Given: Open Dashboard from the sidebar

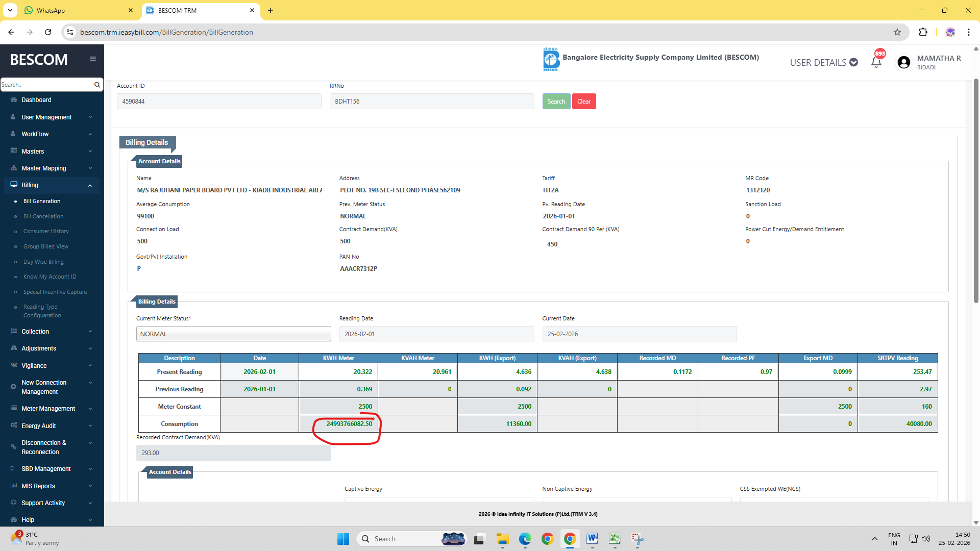Looking at the screenshot, I should (36, 100).
